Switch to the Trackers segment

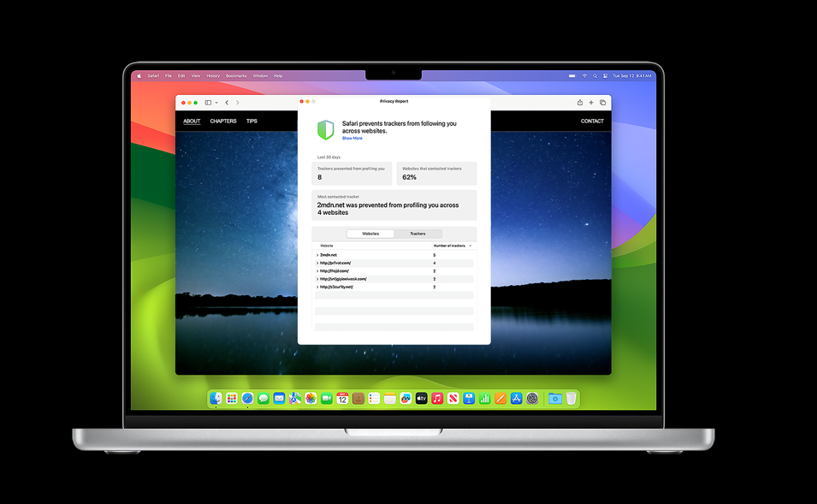click(x=417, y=234)
